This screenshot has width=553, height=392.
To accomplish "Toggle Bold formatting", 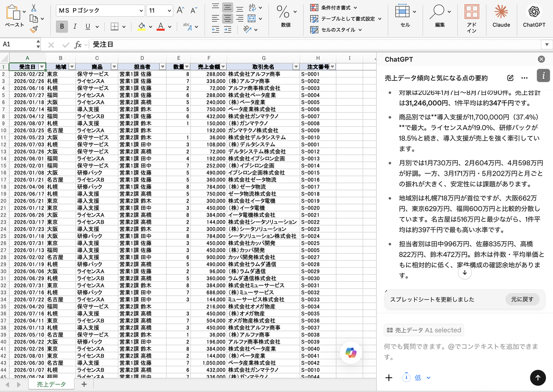I will pos(62,26).
